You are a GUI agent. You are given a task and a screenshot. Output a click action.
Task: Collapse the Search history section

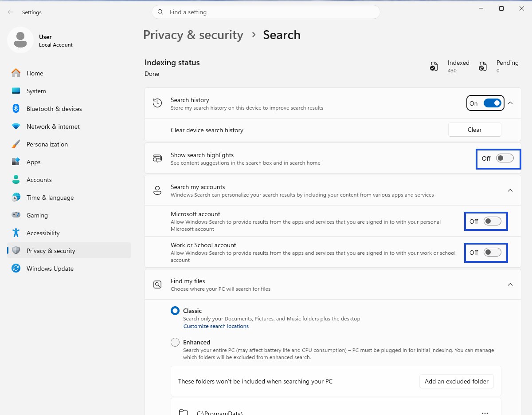[510, 103]
